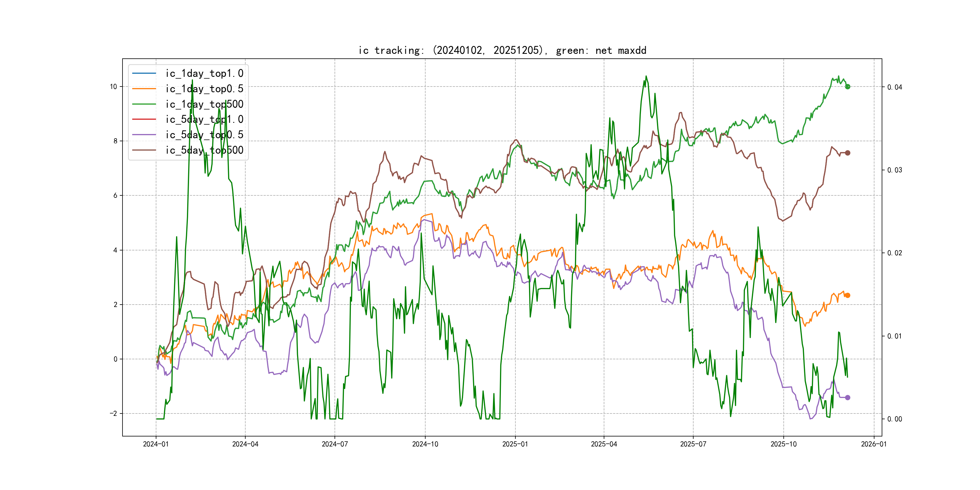Click the left y-axis label 10
Viewport: 980px width, 490px height.
(113, 87)
